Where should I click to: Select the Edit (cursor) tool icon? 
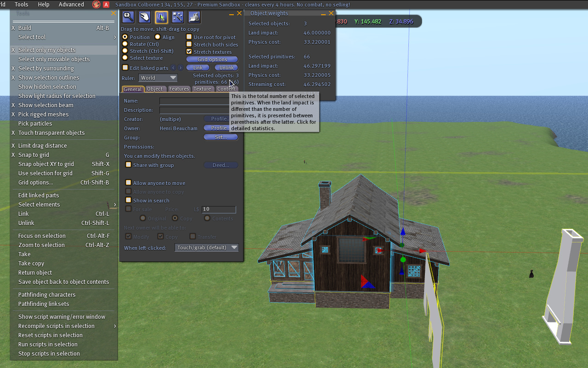tap(161, 17)
